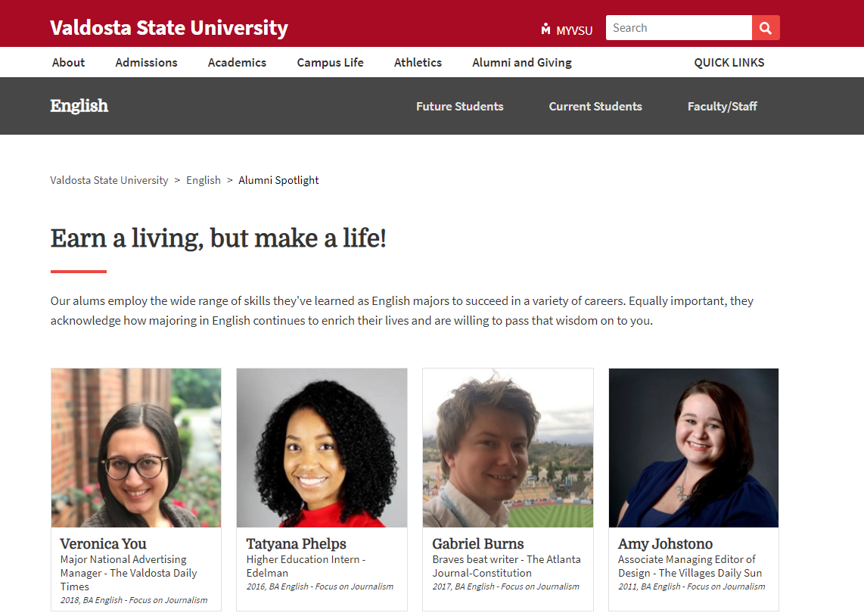Switch to the Faculty/Staff tab
Screen dimensions: 864x616
[x=722, y=107]
